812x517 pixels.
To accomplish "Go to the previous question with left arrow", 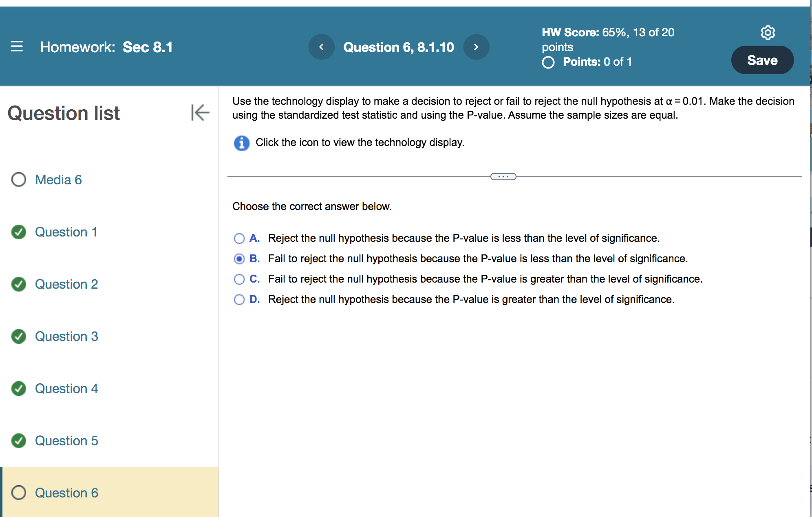I will (x=321, y=47).
